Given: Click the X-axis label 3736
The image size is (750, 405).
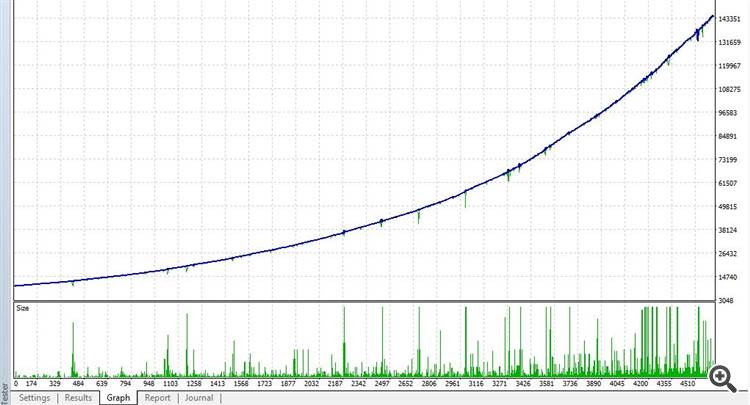Looking at the screenshot, I should [570, 383].
